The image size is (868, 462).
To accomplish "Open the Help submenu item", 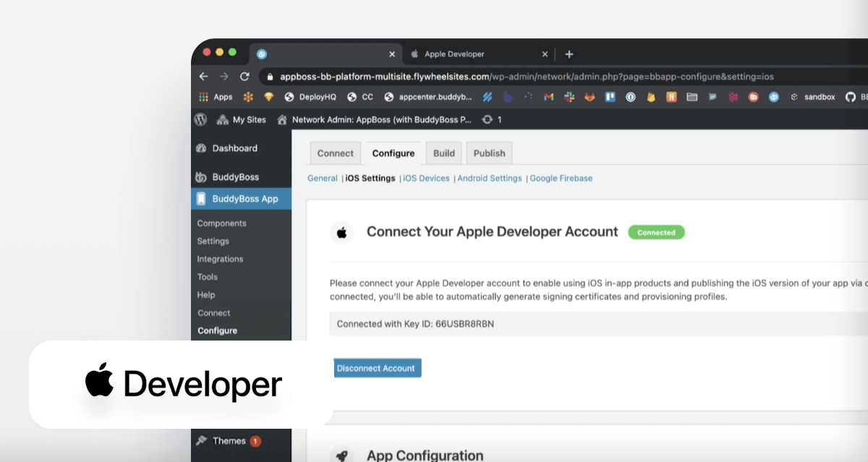I will pyautogui.click(x=206, y=295).
